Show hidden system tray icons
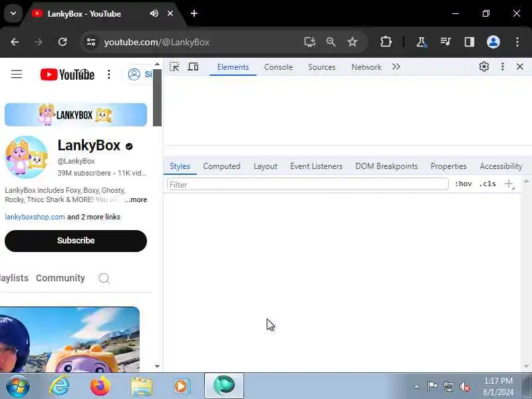The image size is (532, 399). [x=417, y=386]
